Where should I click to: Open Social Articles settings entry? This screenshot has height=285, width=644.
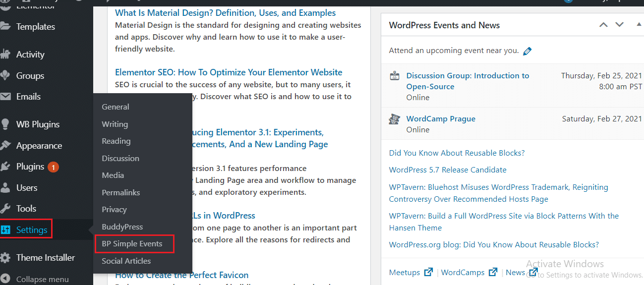pyautogui.click(x=126, y=261)
